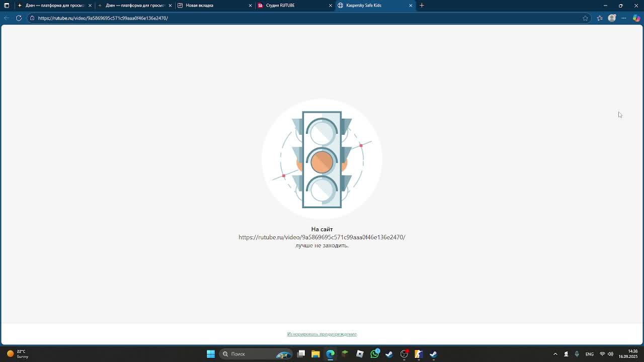This screenshot has width=644, height=362.
Task: Click the Microsoft Edge taskbar icon
Action: [x=330, y=354]
